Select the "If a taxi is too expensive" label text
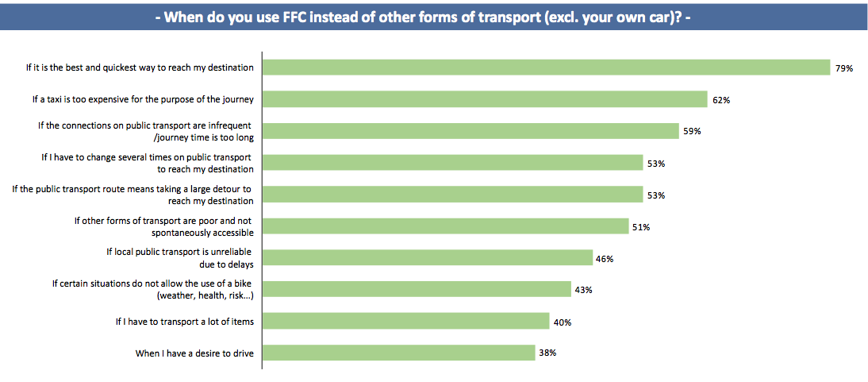 (x=143, y=99)
